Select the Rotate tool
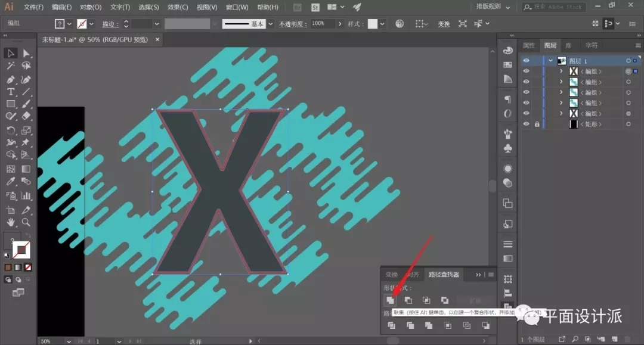This screenshot has height=345, width=644. pos(11,130)
